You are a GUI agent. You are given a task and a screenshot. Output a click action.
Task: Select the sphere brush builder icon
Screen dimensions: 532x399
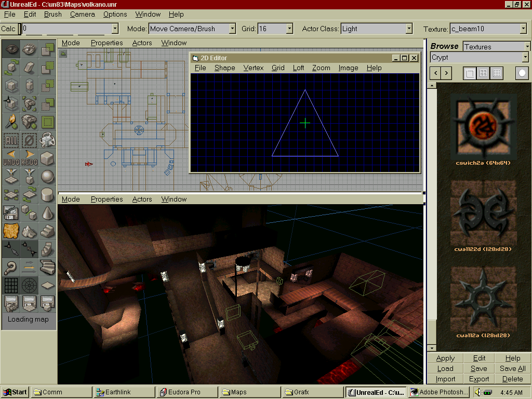[47, 177]
